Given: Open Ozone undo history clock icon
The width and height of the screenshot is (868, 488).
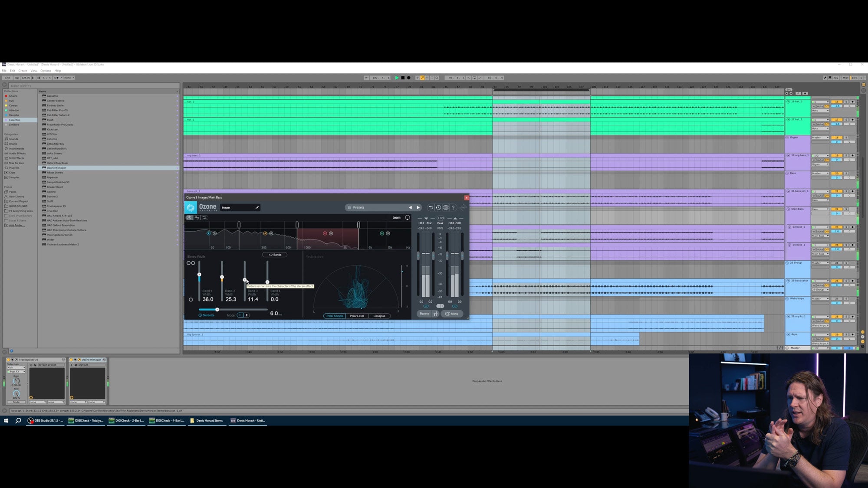Looking at the screenshot, I should 438,208.
